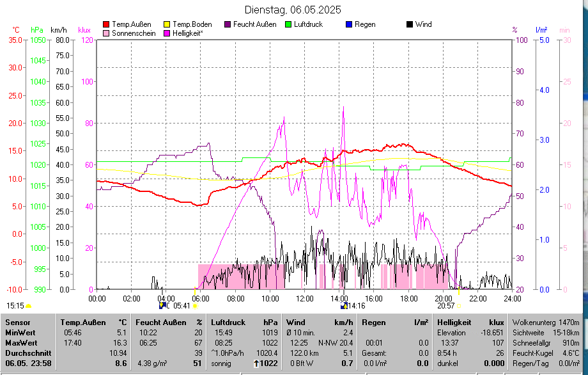The image size is (588, 375).
Task: Click the pink Sonnenschein legend swatch
Action: pyautogui.click(x=106, y=33)
